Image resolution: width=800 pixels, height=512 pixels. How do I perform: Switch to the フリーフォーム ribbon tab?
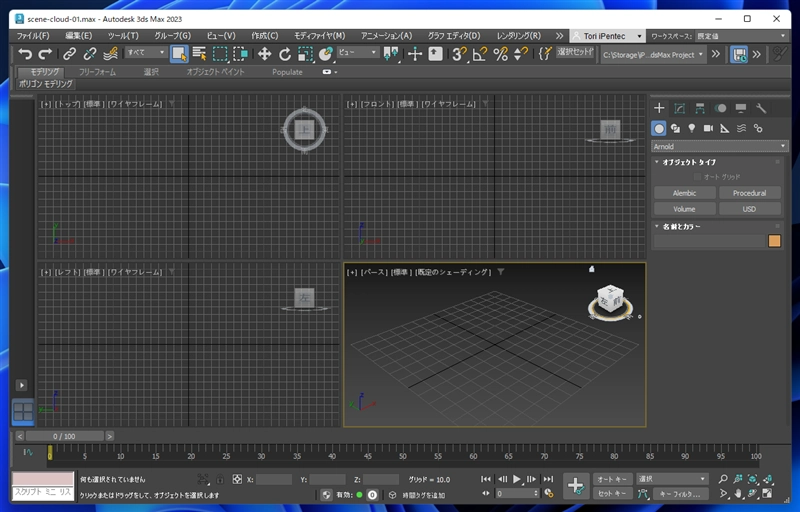pos(97,72)
